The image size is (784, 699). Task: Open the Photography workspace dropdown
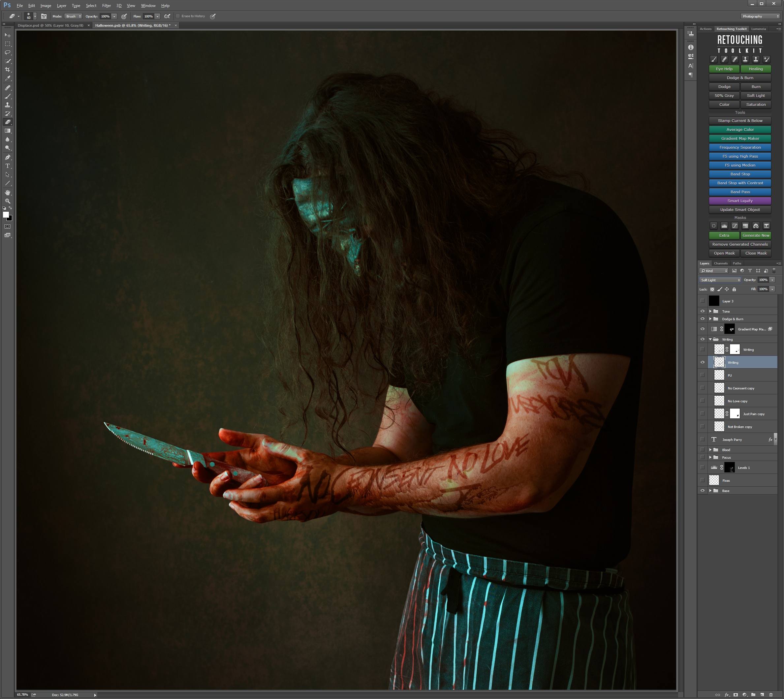(760, 16)
